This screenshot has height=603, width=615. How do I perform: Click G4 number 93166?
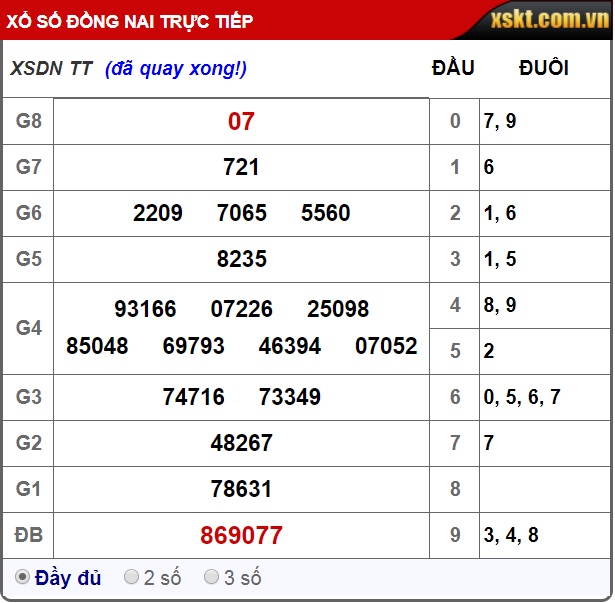[x=145, y=309]
